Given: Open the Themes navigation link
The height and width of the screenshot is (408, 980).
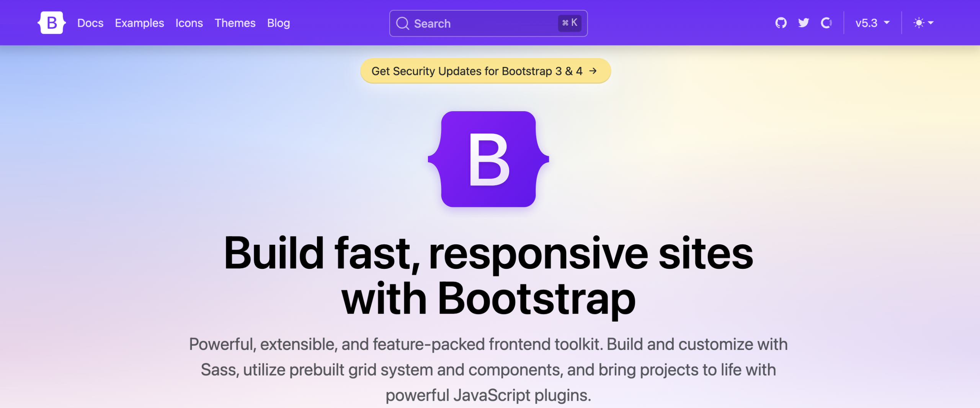Looking at the screenshot, I should 235,23.
